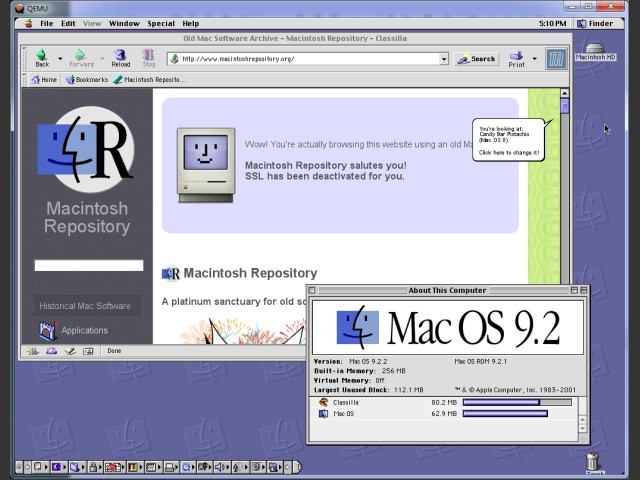Click scroll-up arrow of Classilla page scrollbar

click(564, 93)
